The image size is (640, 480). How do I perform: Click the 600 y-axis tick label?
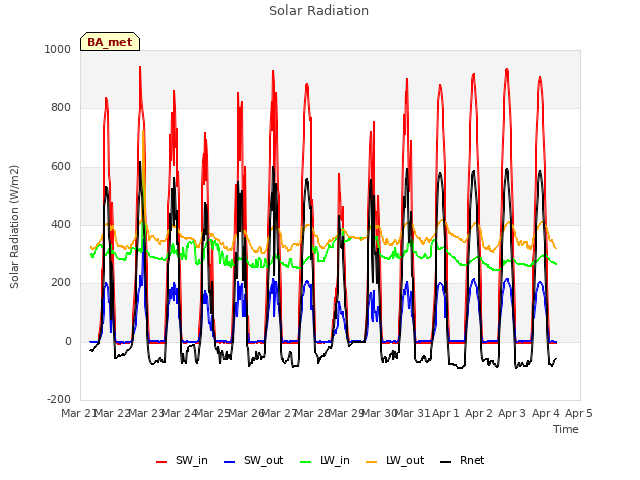pos(61,167)
